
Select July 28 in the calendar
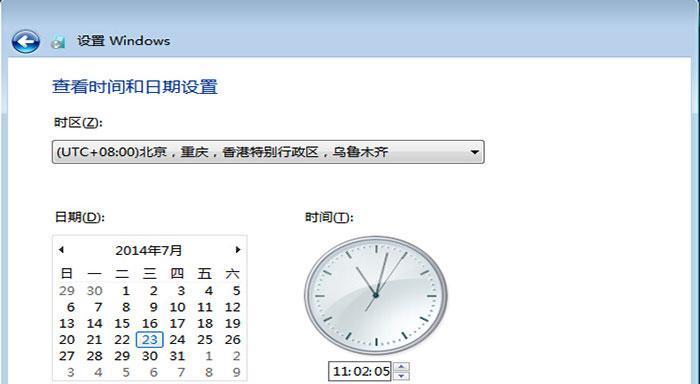pos(95,356)
